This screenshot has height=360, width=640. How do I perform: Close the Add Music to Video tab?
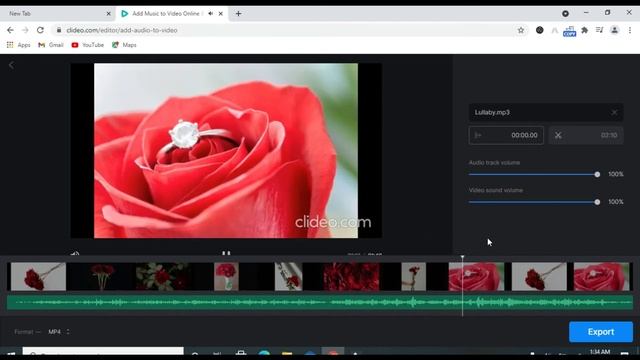[221, 13]
